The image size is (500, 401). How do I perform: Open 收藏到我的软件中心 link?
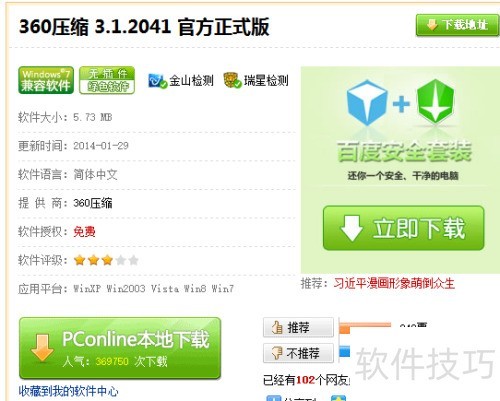[x=68, y=391]
